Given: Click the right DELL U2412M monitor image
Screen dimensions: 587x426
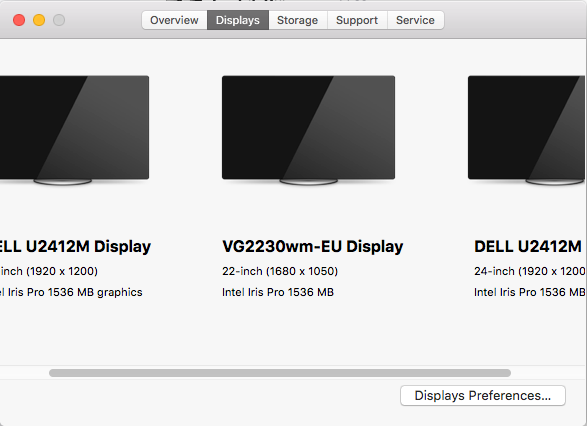Looking at the screenshot, I should (x=527, y=130).
